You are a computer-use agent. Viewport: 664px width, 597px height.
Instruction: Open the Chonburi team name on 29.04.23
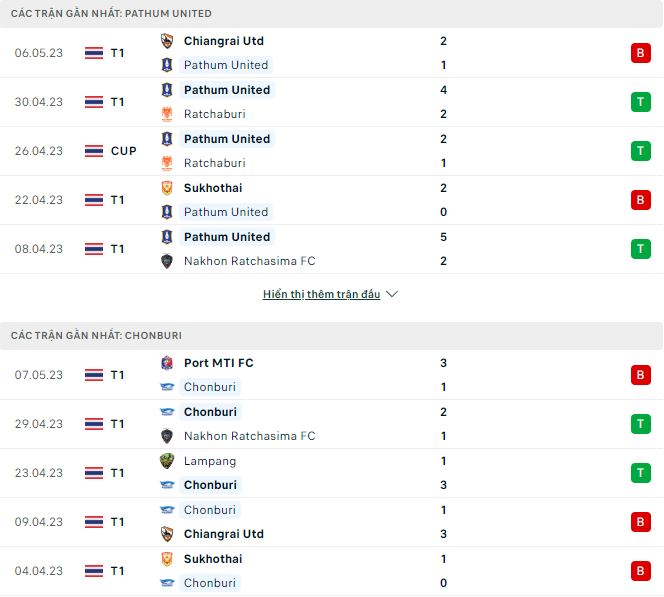tap(210, 412)
